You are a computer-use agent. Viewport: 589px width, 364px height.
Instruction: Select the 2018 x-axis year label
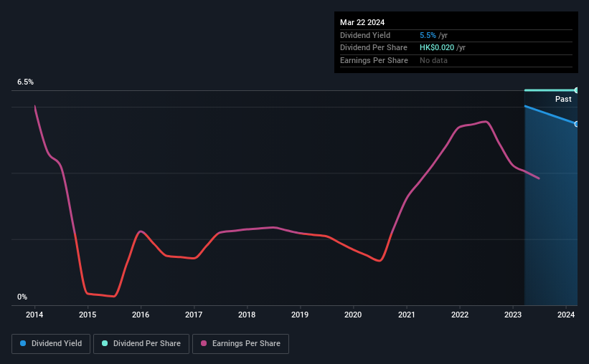coord(247,315)
